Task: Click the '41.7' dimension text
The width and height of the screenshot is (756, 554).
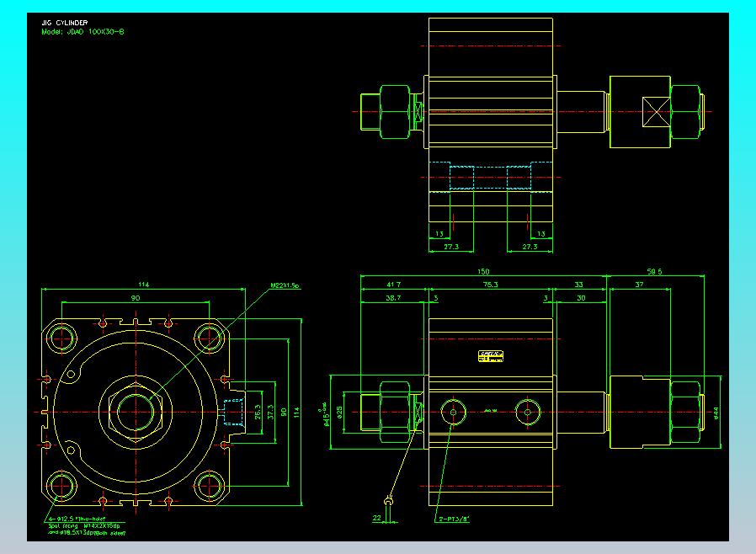Action: (x=394, y=285)
